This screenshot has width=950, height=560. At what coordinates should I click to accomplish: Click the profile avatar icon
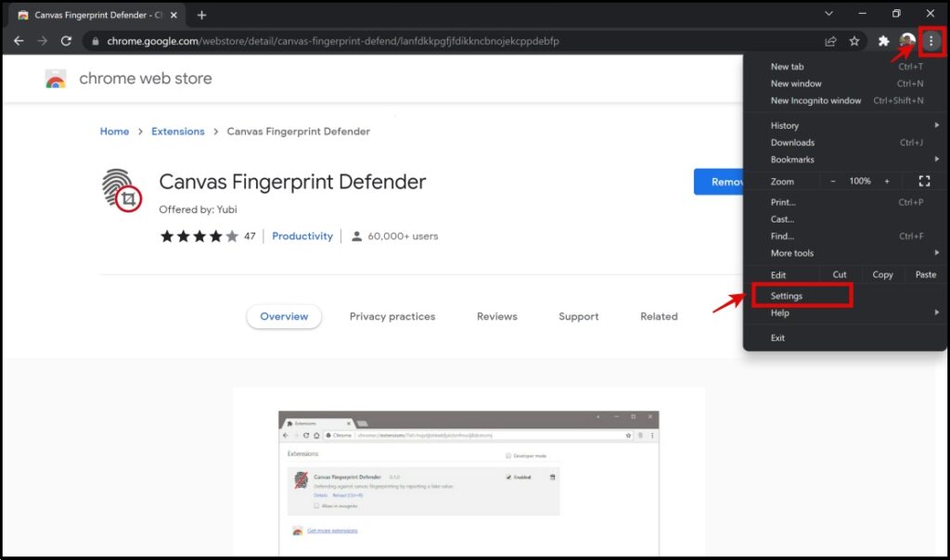click(907, 41)
